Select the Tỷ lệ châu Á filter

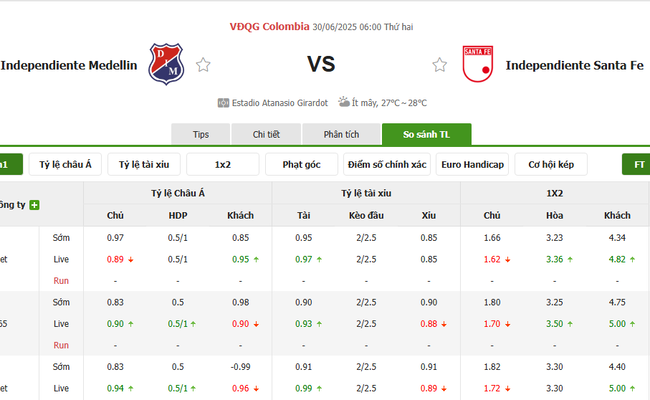click(x=66, y=165)
